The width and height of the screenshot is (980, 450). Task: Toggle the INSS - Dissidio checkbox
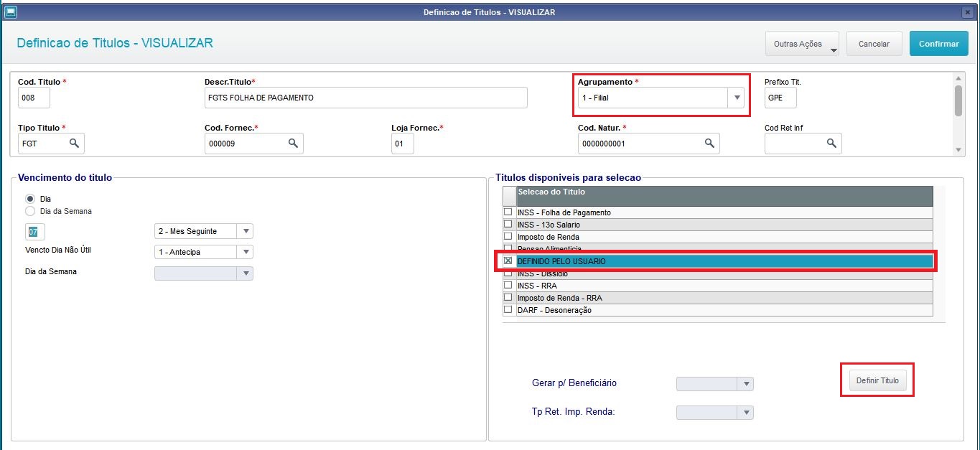(508, 273)
